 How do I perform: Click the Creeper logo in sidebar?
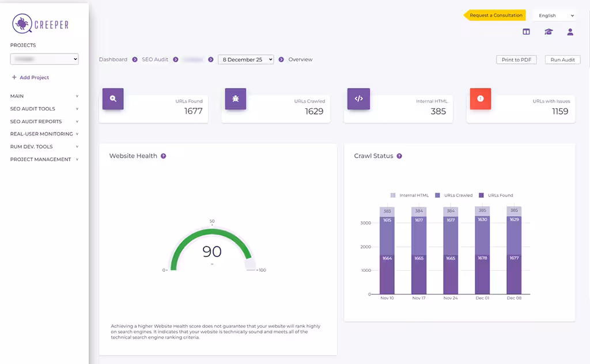coord(41,24)
